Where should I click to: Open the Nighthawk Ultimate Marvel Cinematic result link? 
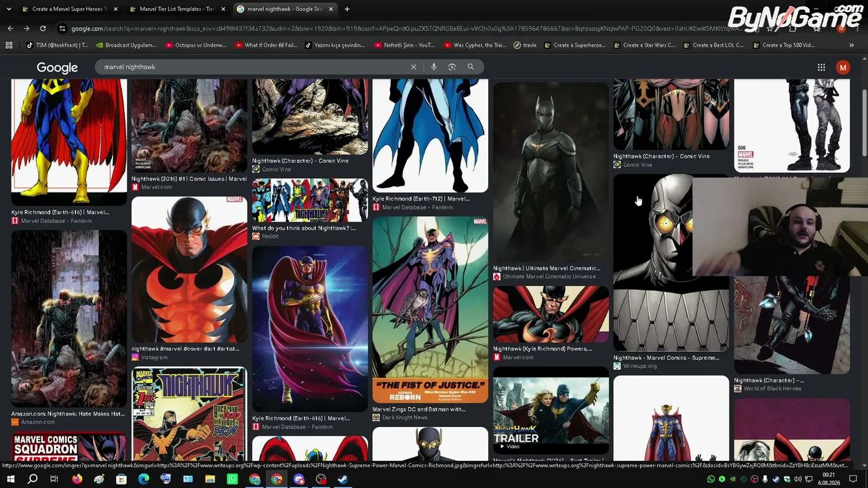(x=547, y=268)
